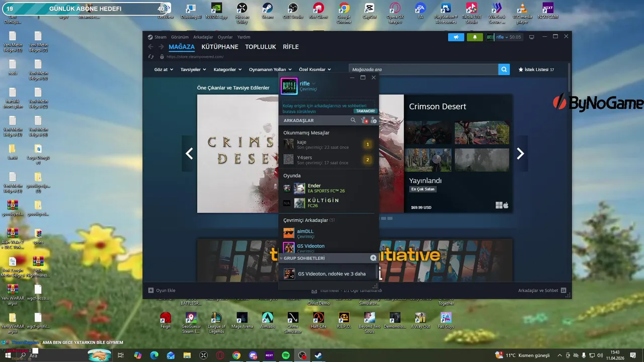Open the Windows Start menu

8,355
